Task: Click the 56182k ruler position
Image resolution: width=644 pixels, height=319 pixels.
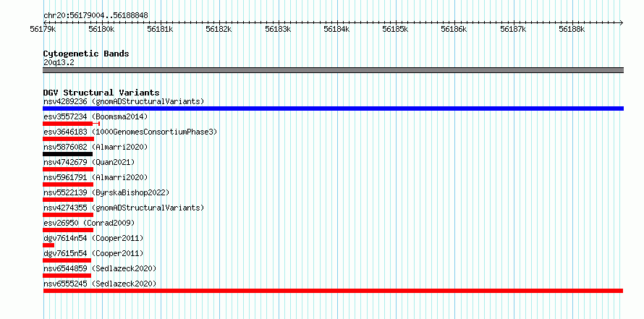Action: tap(219, 29)
